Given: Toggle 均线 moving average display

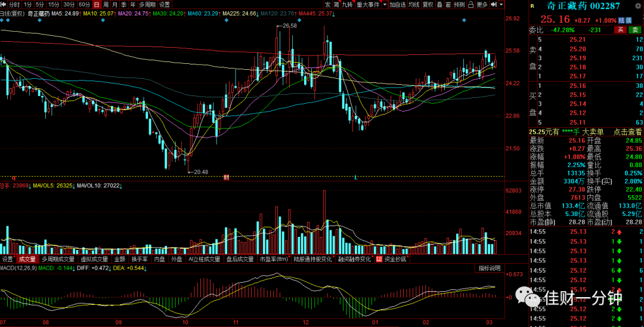Looking at the screenshot, I should point(414,5).
